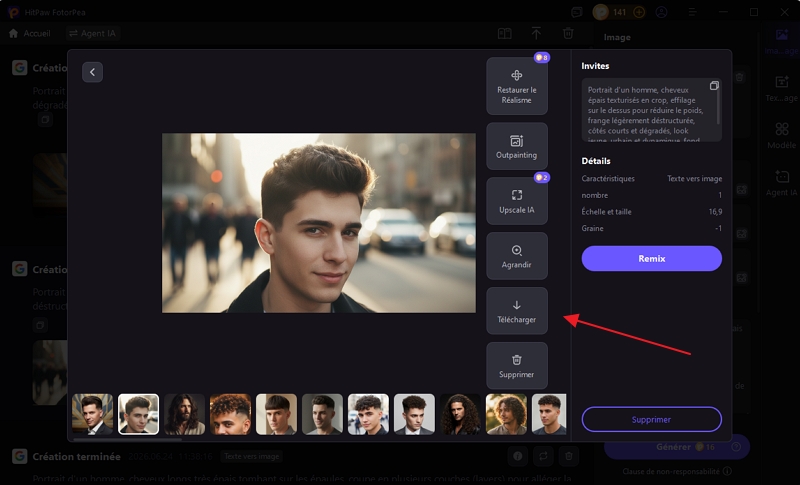Screen dimensions: 800x485
Task: Select the highlighted thumbnail of man in street
Action: pos(138,414)
